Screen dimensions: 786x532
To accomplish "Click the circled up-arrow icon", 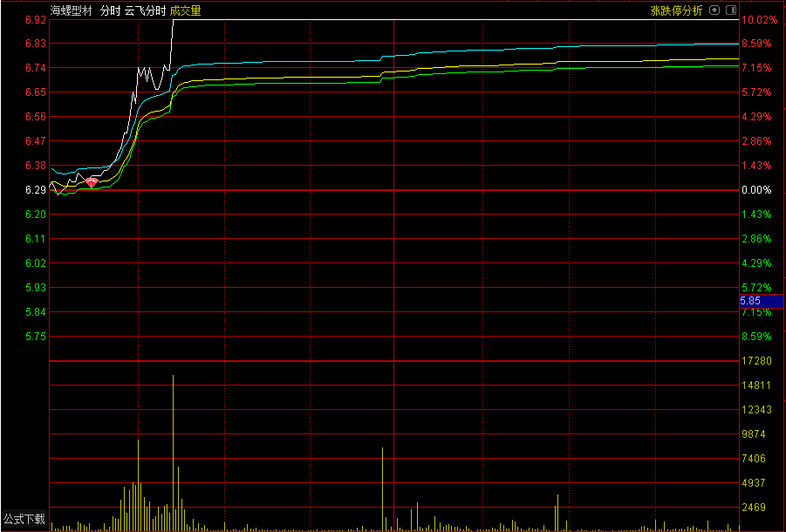I will click(714, 10).
